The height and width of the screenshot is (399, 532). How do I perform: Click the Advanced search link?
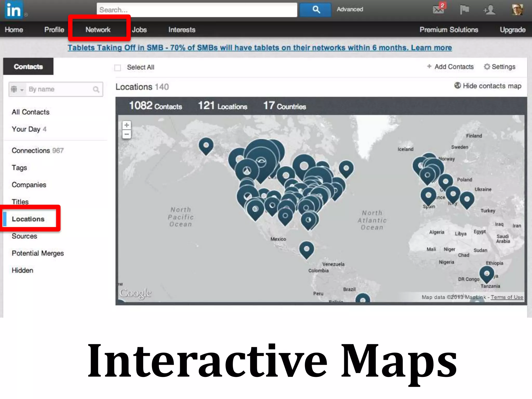[x=350, y=9]
